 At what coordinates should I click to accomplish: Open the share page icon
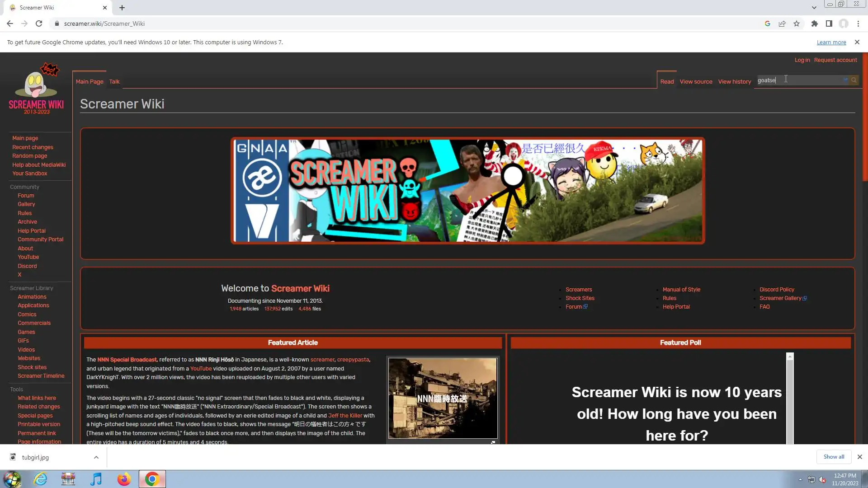click(x=782, y=23)
